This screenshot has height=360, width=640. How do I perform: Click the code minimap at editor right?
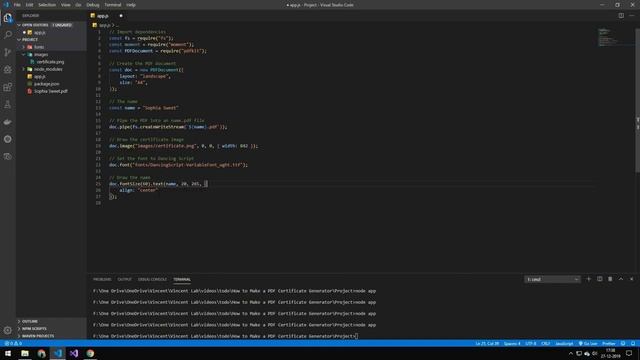(x=609, y=37)
